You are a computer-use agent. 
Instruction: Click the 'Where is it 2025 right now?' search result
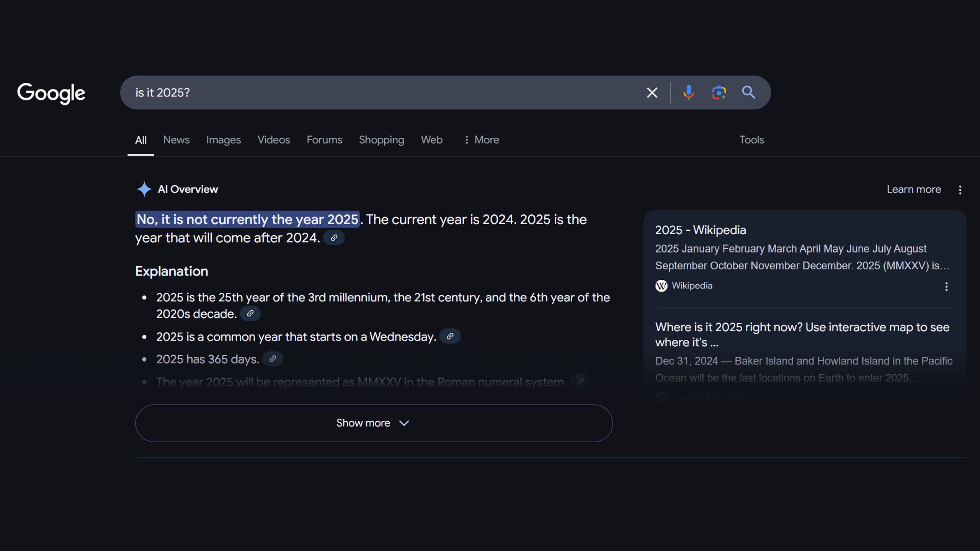coord(802,334)
